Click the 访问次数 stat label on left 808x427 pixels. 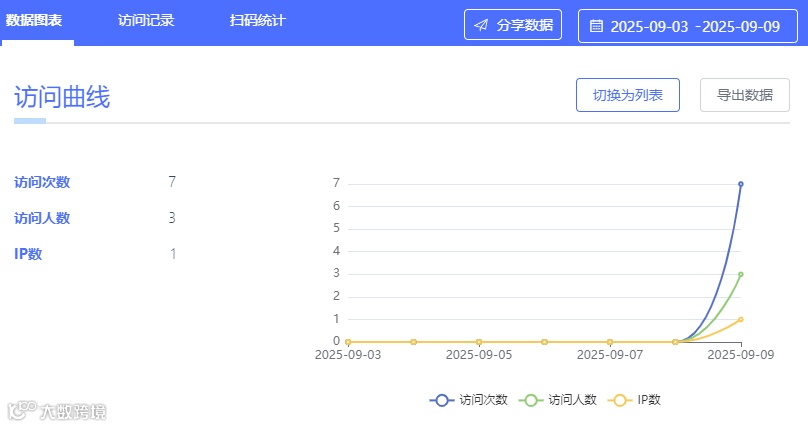point(42,182)
